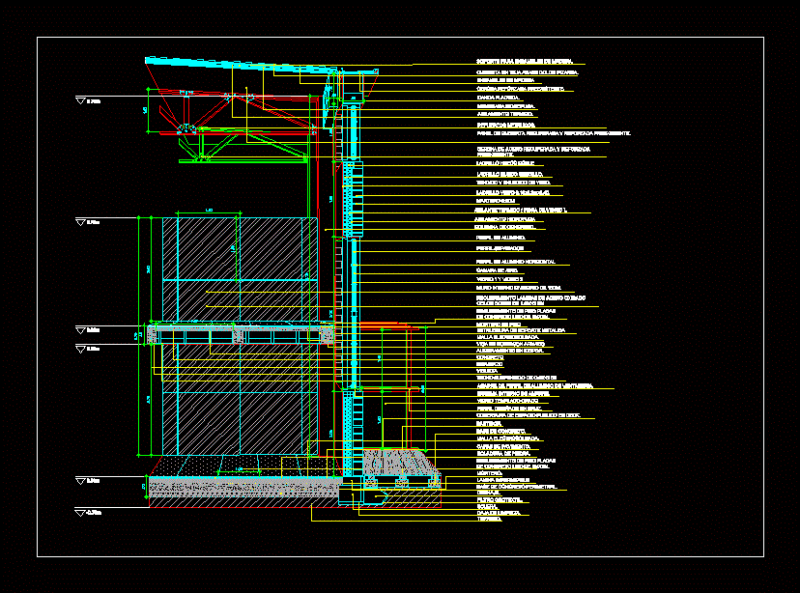Select the 'ESTRUCTURA DE SOPORTE METALICA' label
Viewport: 800px width, 593px height.
[521, 331]
